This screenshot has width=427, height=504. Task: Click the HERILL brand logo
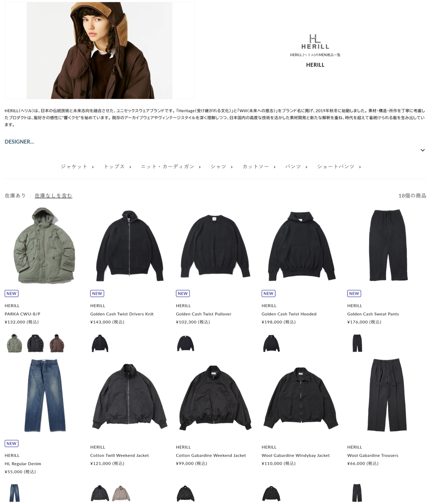[315, 42]
